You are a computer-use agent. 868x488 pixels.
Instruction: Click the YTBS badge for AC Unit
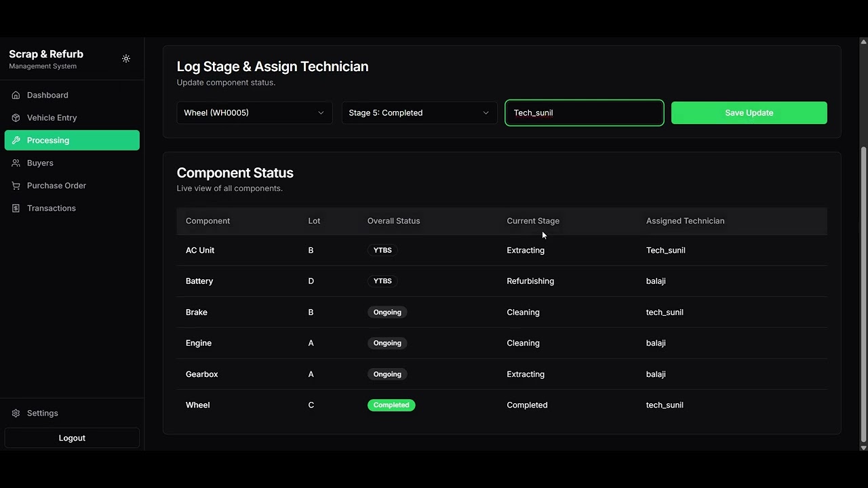coord(382,250)
